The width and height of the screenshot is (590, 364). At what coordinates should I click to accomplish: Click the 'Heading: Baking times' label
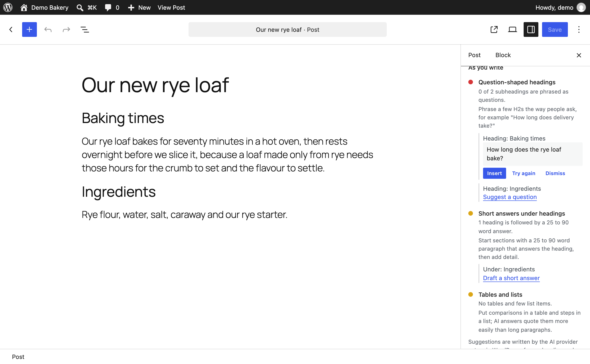(514, 138)
